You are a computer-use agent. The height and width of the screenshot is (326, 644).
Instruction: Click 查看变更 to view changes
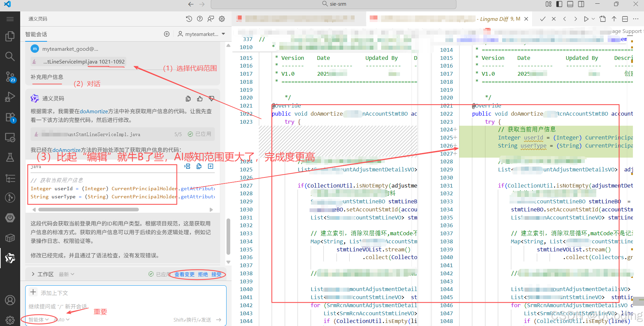coord(184,274)
